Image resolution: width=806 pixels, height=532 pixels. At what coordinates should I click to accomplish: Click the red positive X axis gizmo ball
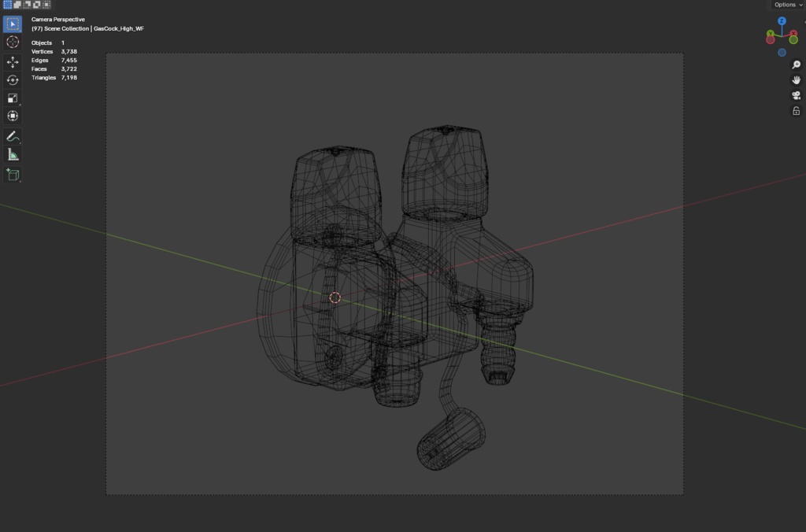coord(793,33)
